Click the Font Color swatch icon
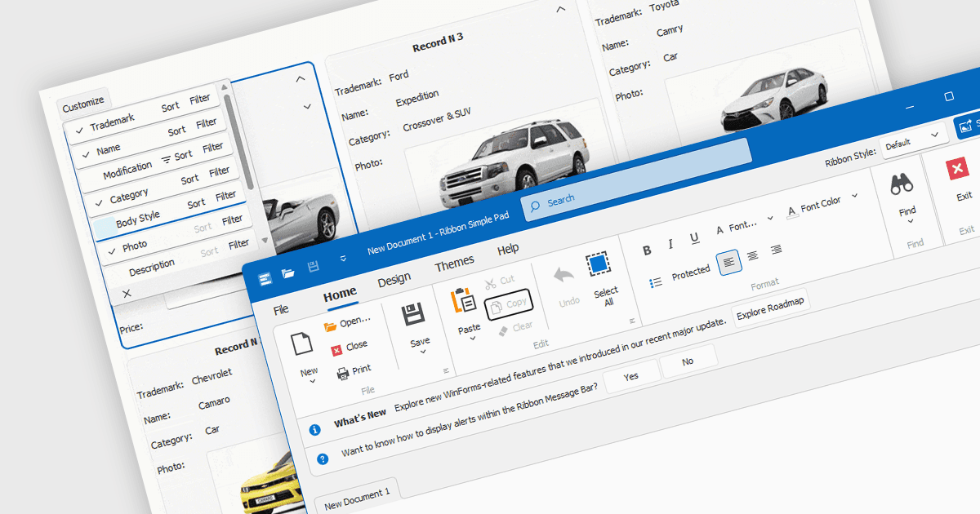 tap(791, 212)
